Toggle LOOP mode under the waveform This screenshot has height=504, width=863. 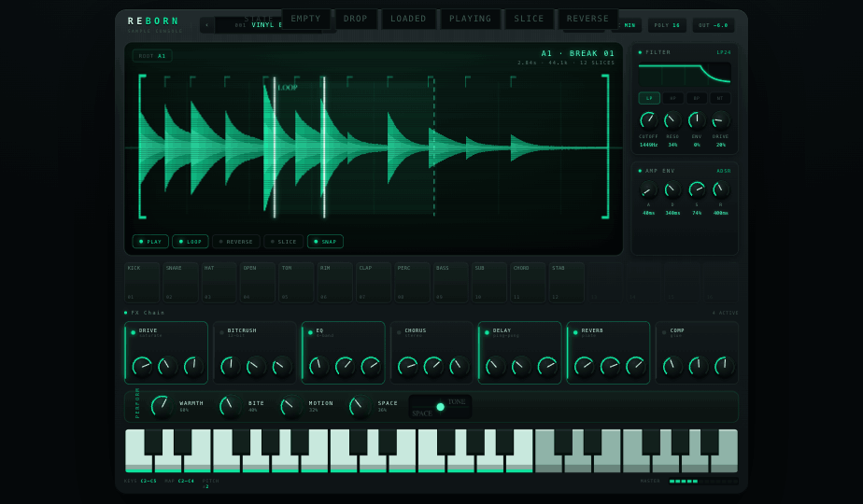coord(190,242)
